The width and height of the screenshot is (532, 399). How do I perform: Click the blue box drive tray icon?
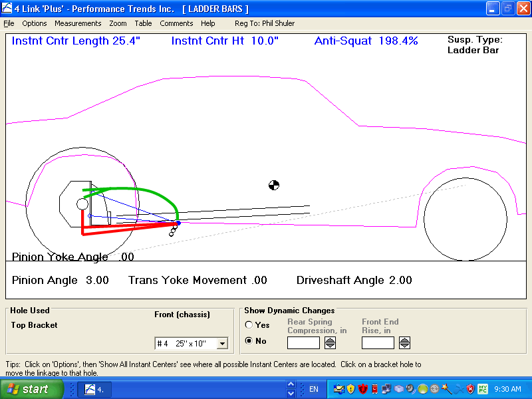[x=398, y=389]
